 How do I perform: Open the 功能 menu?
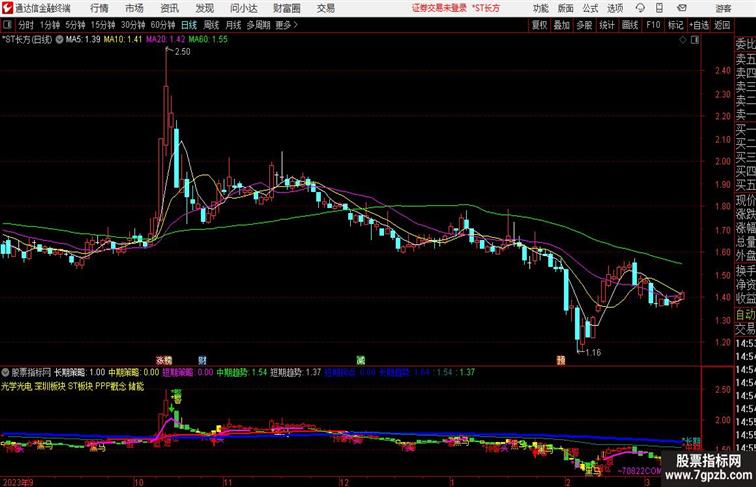[x=540, y=8]
